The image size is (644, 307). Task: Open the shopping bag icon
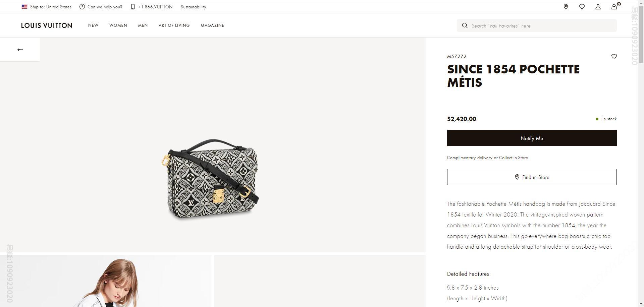pyautogui.click(x=614, y=7)
